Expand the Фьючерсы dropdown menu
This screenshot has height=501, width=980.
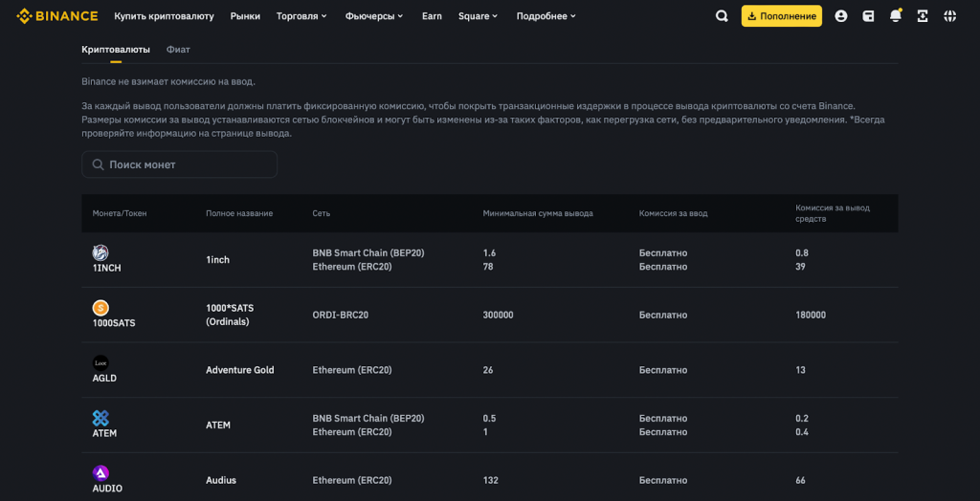click(x=374, y=16)
